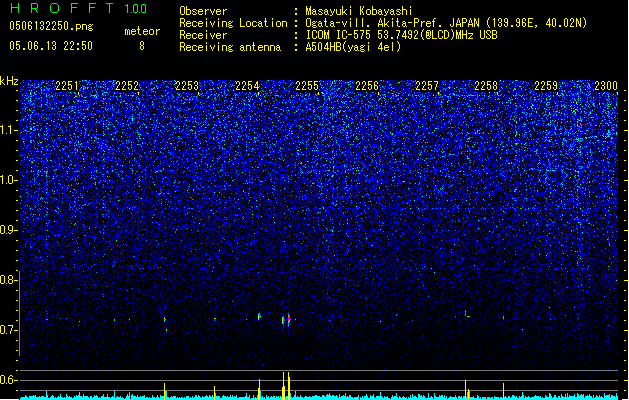Select antenna value A504HB(yagi 4el)

tap(353, 47)
